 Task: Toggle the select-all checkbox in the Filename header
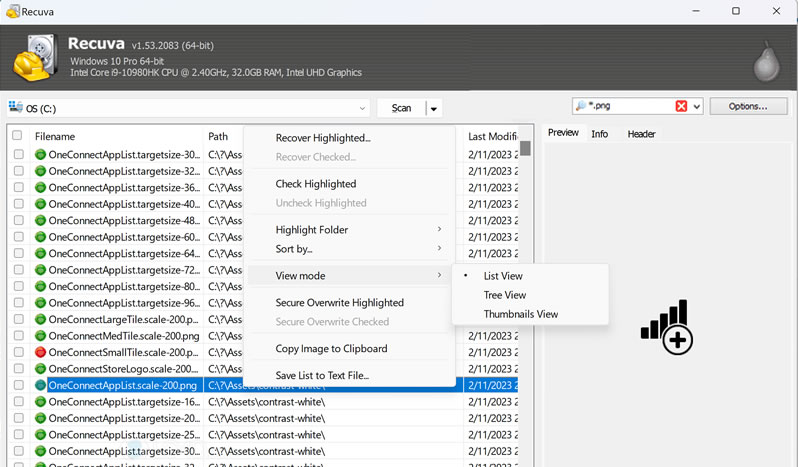[17, 135]
